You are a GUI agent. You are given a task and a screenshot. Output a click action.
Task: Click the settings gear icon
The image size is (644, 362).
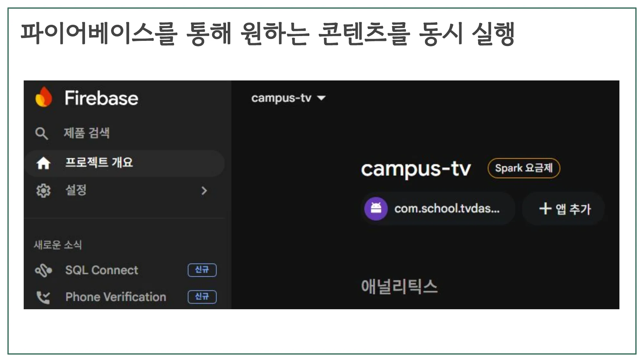(43, 191)
